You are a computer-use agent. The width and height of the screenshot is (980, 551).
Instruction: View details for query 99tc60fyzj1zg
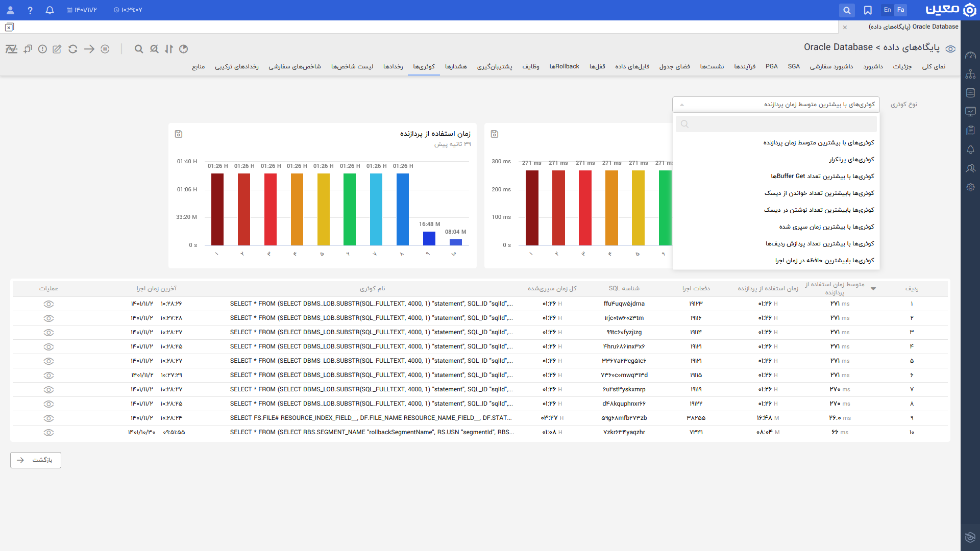pyautogui.click(x=48, y=333)
